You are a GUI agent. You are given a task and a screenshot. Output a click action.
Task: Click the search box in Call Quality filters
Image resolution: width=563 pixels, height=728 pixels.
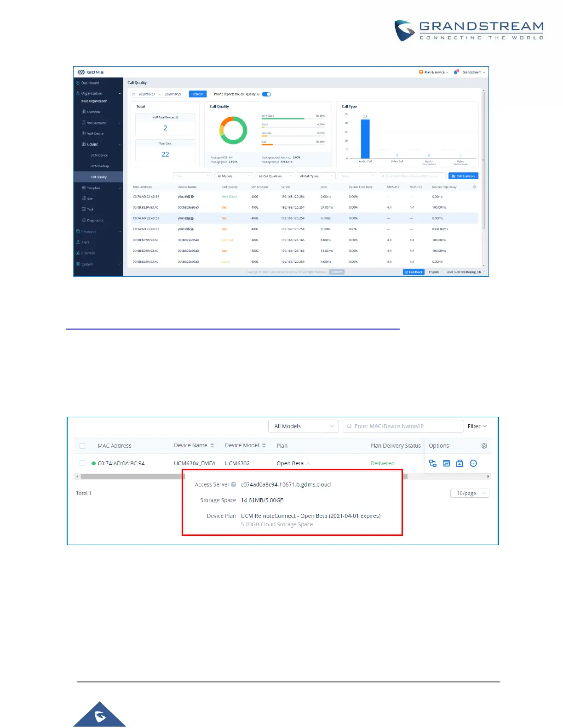[x=413, y=176]
